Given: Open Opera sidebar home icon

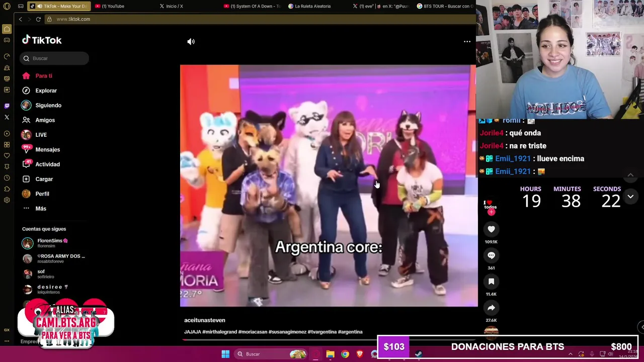Looking at the screenshot, I should (7, 29).
